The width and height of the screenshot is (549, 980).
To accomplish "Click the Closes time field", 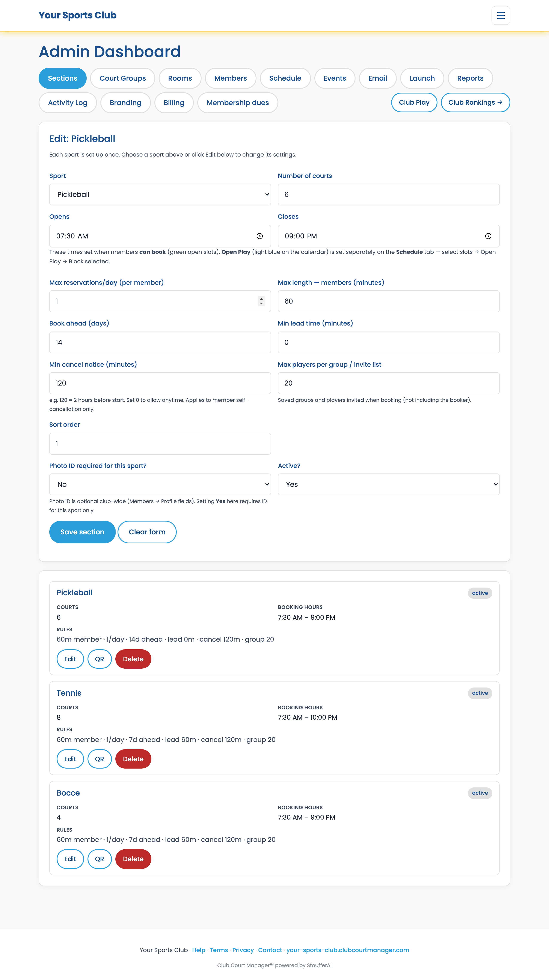I will pos(388,236).
